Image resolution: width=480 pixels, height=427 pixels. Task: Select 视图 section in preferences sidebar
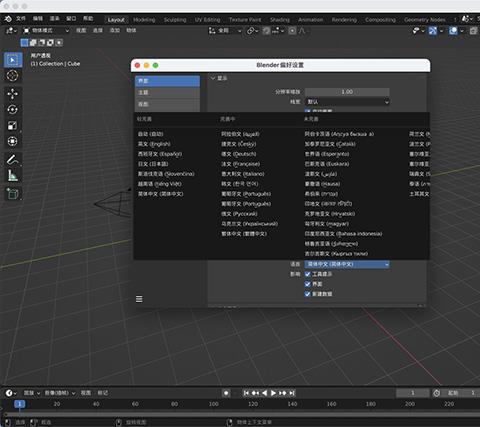click(167, 104)
